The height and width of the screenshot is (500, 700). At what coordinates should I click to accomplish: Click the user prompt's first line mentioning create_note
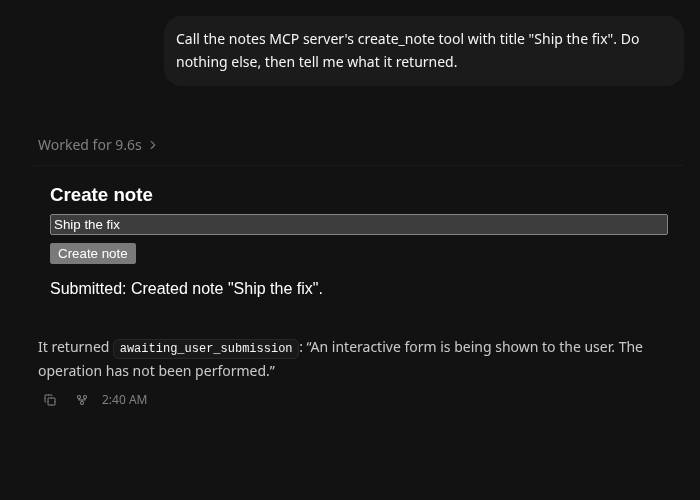point(407,39)
